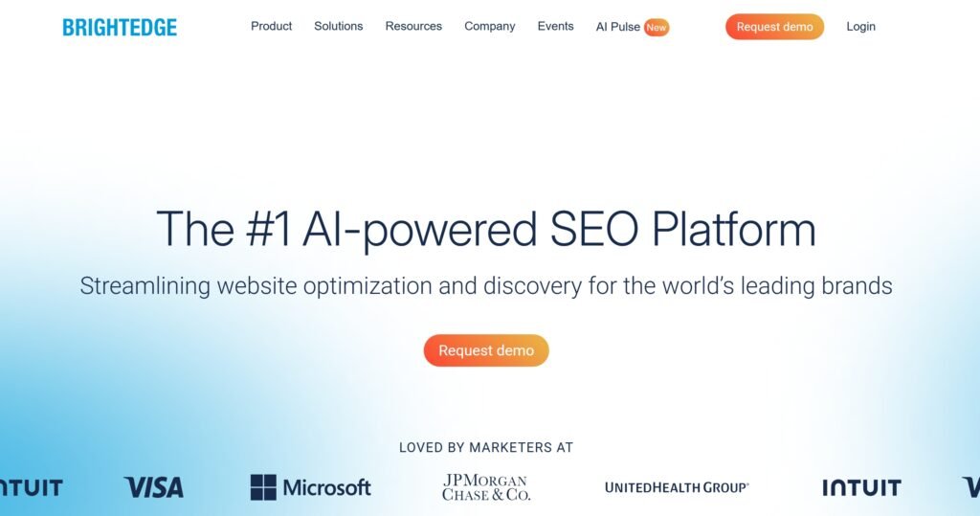Select the Microsoft logo
This screenshot has height=516, width=980.
310,487
